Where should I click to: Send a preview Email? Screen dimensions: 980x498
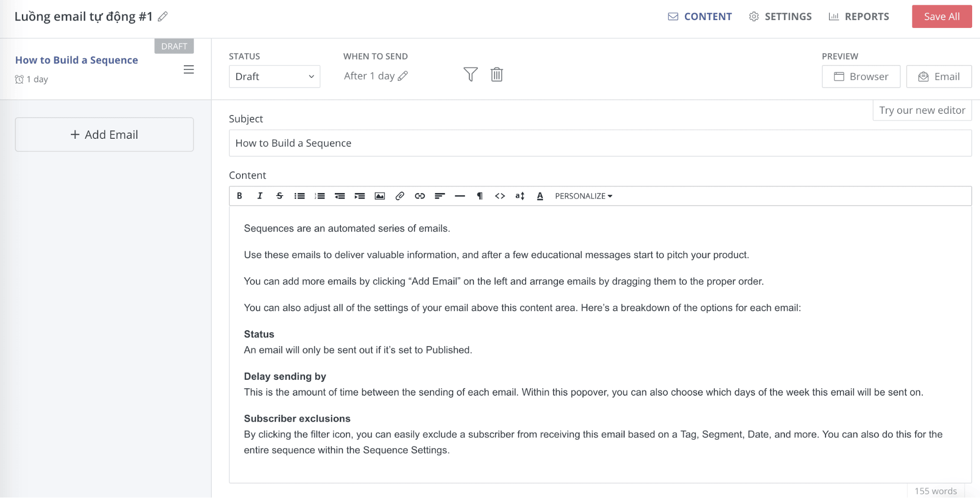click(938, 76)
